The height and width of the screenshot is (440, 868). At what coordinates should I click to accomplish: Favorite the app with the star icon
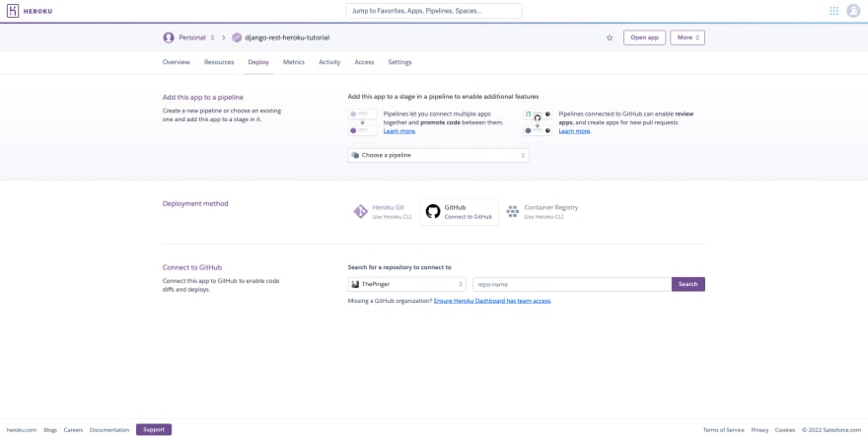click(x=610, y=37)
